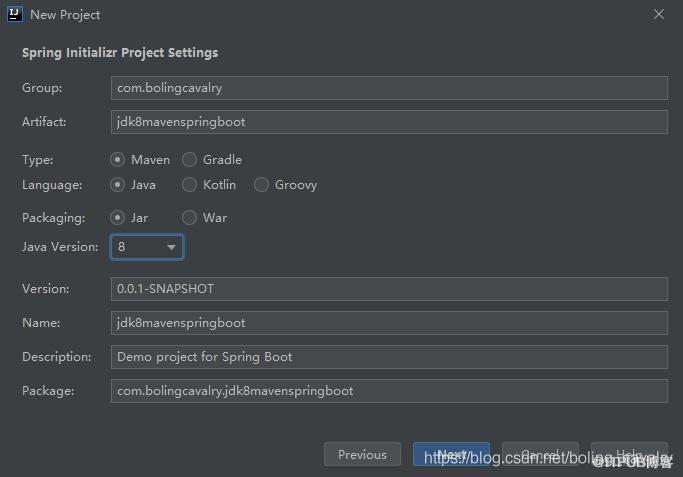The image size is (683, 477).
Task: Click the Artifact input field
Action: click(x=389, y=122)
